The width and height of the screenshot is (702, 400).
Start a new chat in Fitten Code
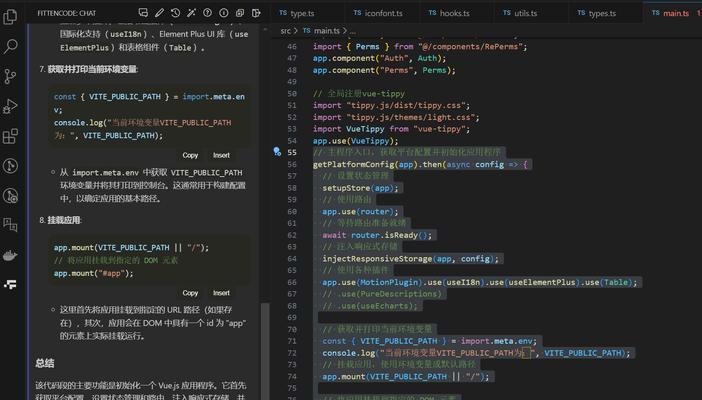[143, 13]
